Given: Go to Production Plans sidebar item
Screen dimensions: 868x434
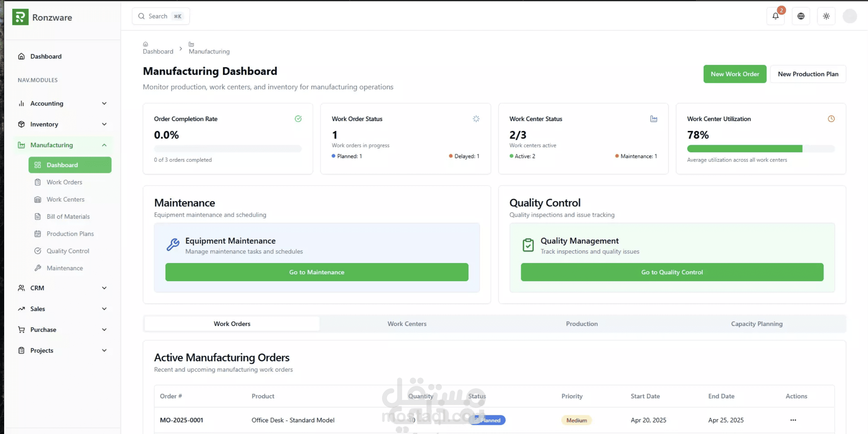Looking at the screenshot, I should 70,234.
